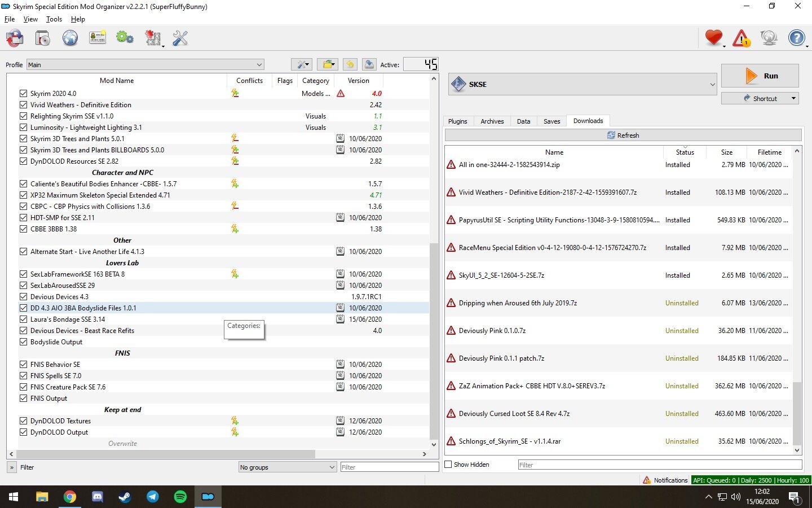This screenshot has width=812, height=508.
Task: Disable XP32 Maximum Skeleton Special Extended mod
Action: click(x=23, y=195)
